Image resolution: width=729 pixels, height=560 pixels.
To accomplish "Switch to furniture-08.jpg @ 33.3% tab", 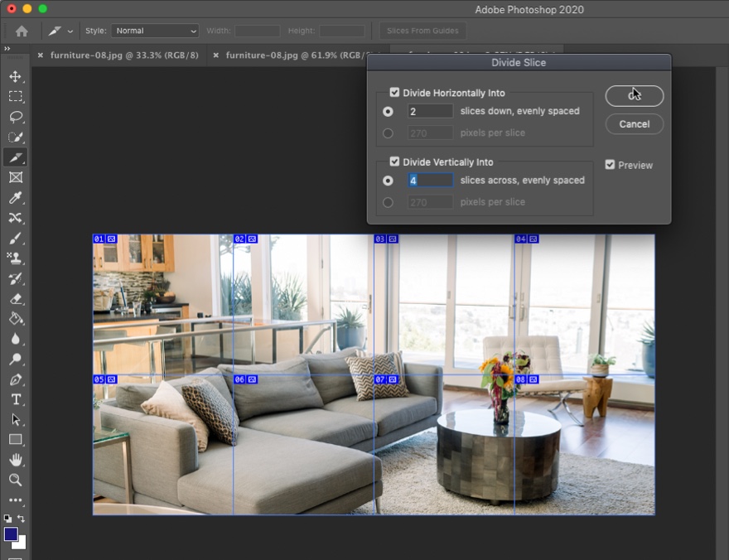I will click(x=124, y=56).
